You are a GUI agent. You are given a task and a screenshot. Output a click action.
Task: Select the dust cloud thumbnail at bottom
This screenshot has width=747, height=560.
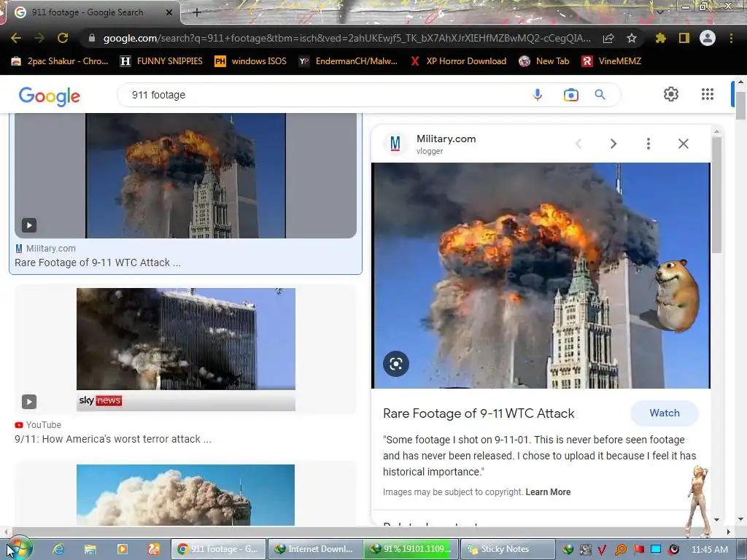coord(186,495)
